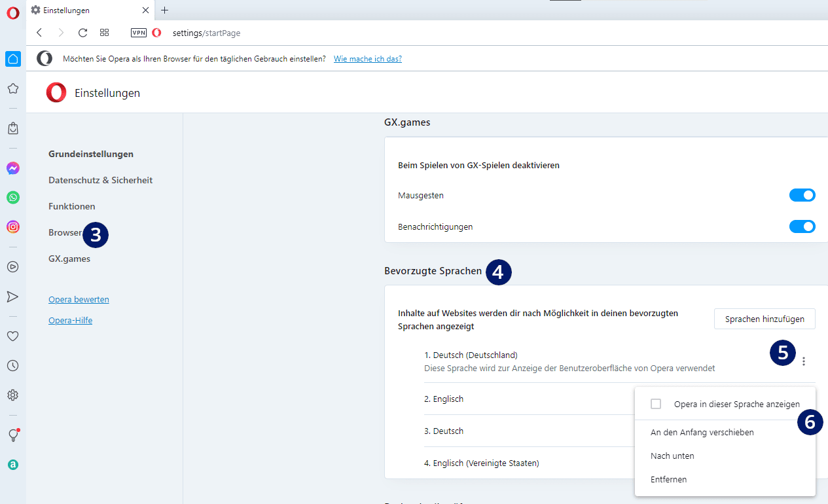828x504 pixels.
Task: Open the Opera bewerten link
Action: [x=79, y=299]
